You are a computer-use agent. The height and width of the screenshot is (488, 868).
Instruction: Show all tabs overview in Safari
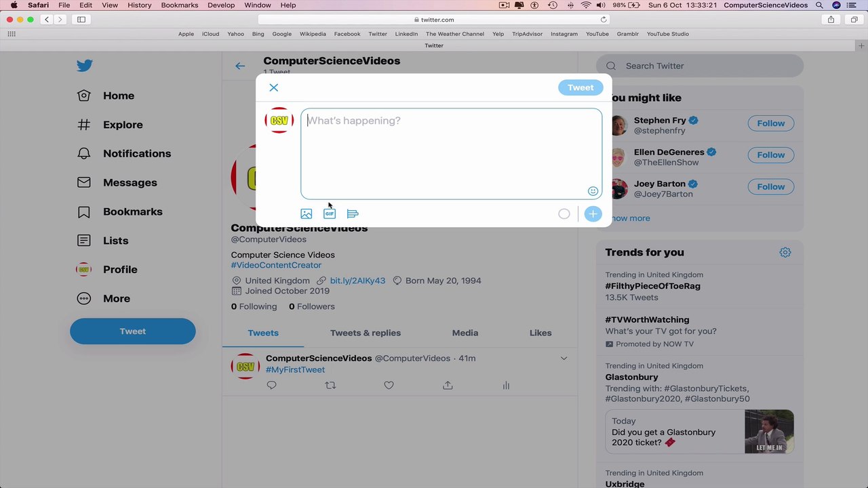854,20
